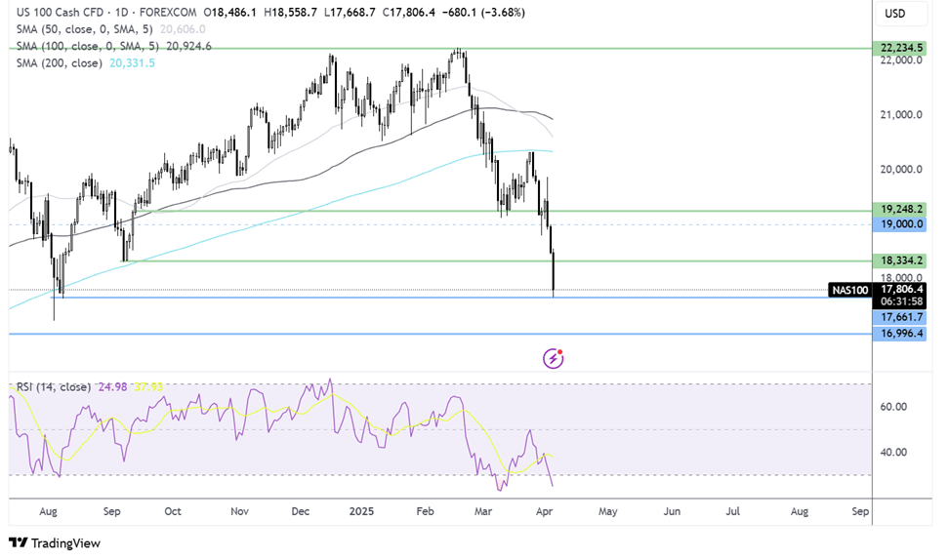Click the NAS100 symbol tag
The width and height of the screenshot is (949, 560).
[x=849, y=291]
